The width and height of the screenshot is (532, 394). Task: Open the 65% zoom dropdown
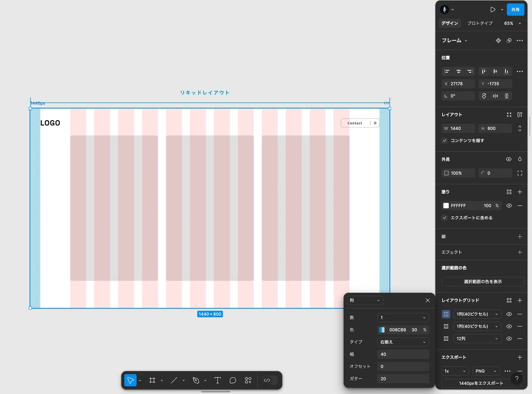pos(513,23)
